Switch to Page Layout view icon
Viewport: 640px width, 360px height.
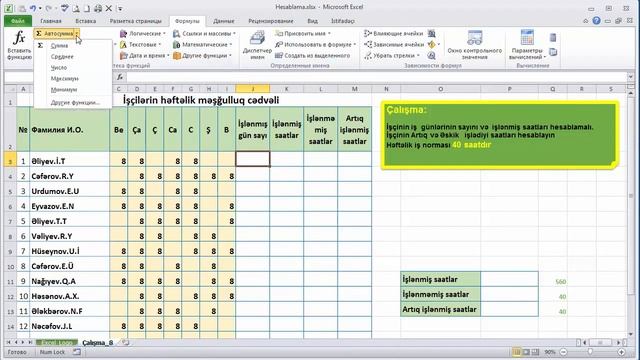[x=526, y=351]
